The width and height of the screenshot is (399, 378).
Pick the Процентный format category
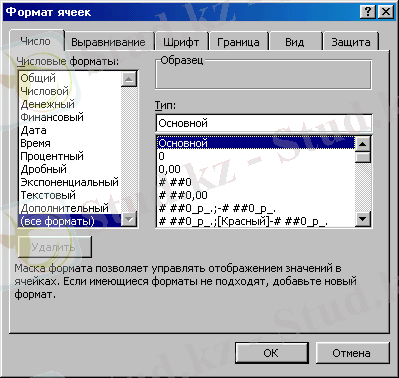70,156
